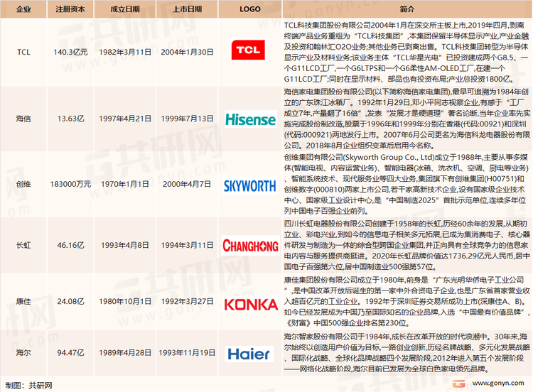This screenshot has width=533, height=392.
Task: Click the 1992年3月27日 listing date
Action: click(187, 301)
